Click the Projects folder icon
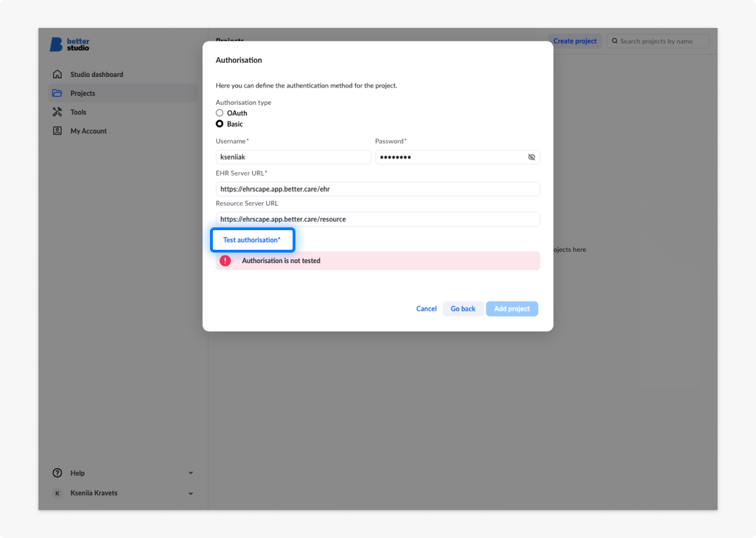The height and width of the screenshot is (538, 756). 57,93
